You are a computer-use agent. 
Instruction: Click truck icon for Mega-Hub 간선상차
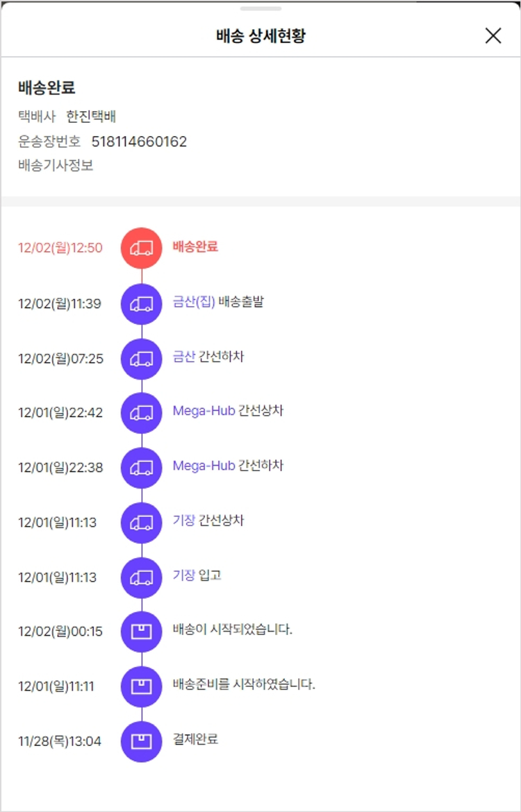click(142, 412)
